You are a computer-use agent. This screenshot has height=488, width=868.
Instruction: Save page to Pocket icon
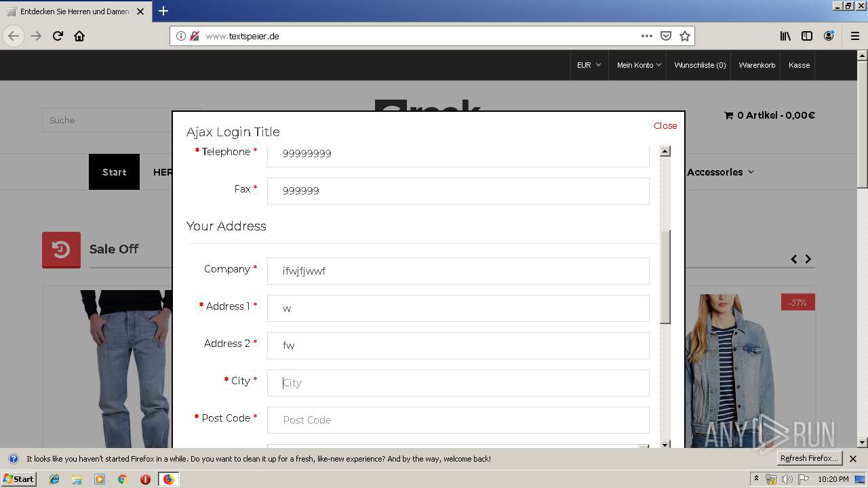pyautogui.click(x=666, y=36)
